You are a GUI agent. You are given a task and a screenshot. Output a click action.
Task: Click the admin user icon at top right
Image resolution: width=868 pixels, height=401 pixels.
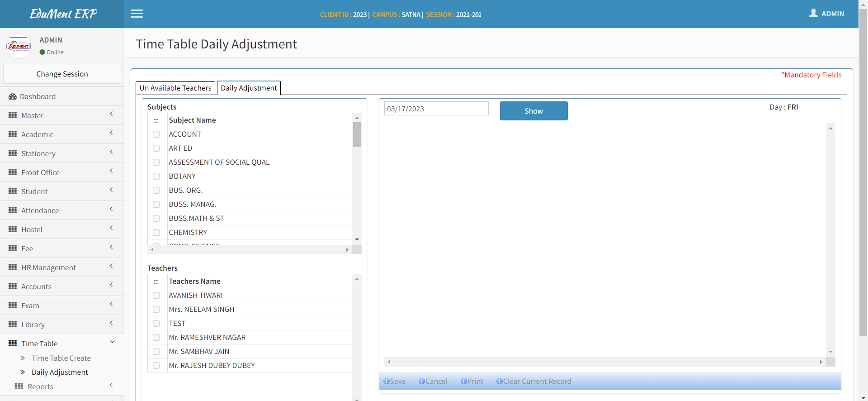coord(813,13)
